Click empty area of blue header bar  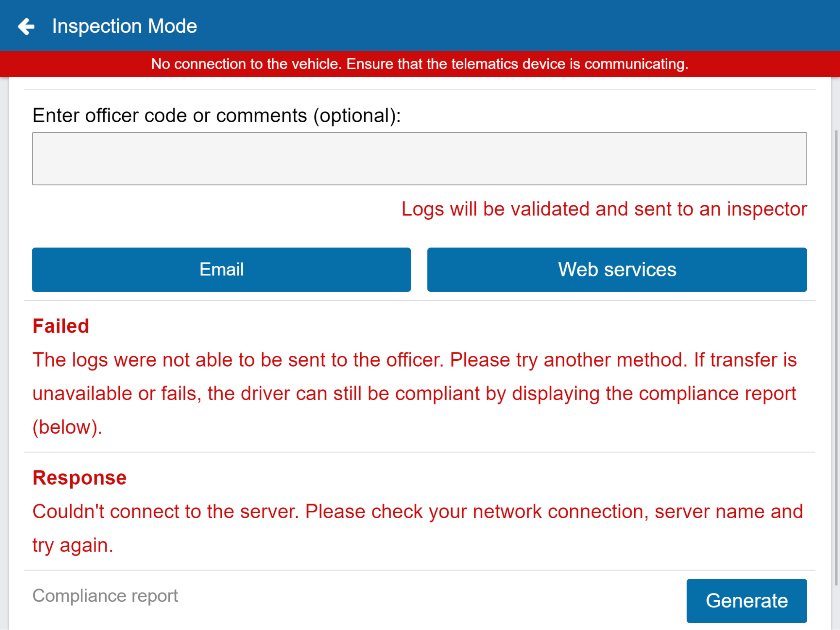click(x=504, y=26)
